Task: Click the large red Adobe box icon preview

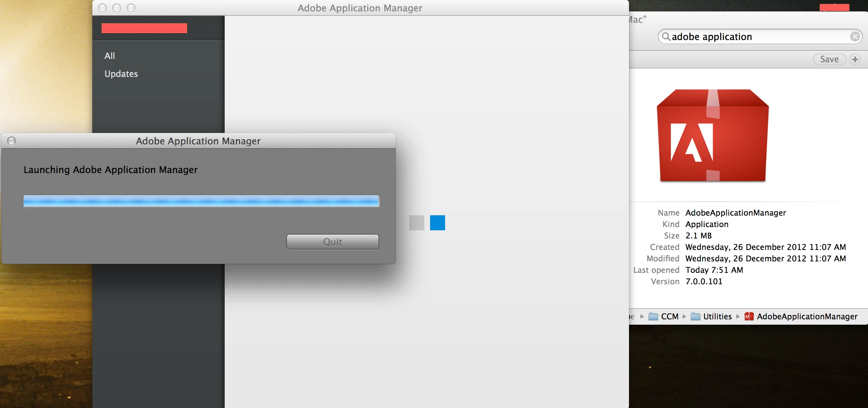Action: click(713, 136)
